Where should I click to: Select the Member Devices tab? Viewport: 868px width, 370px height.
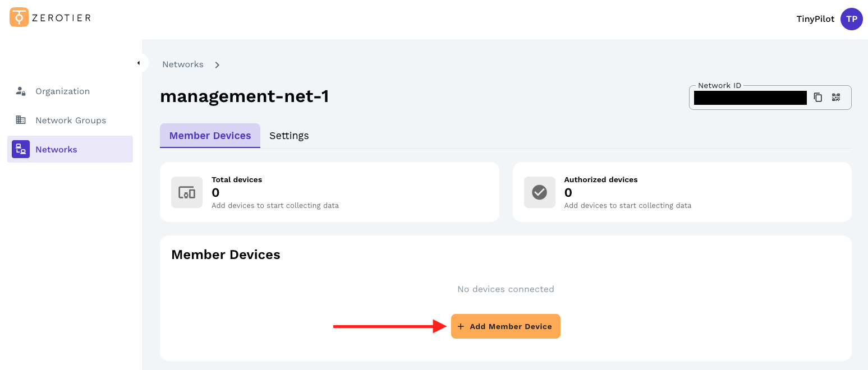[x=210, y=135]
